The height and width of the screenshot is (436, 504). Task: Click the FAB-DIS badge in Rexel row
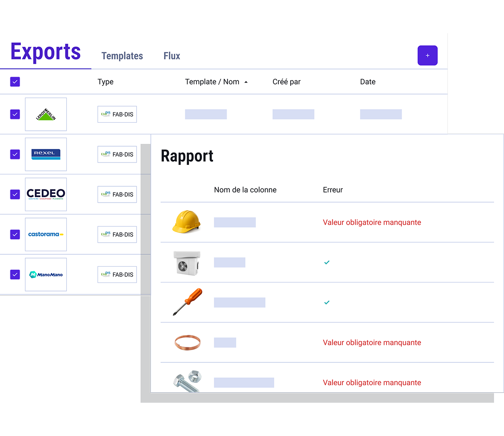117,154
